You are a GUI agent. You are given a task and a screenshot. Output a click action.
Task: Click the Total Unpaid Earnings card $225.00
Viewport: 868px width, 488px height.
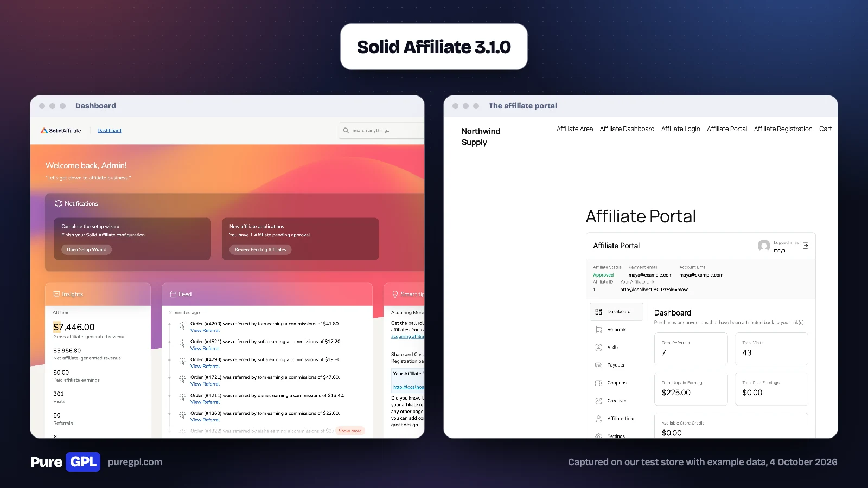691,389
